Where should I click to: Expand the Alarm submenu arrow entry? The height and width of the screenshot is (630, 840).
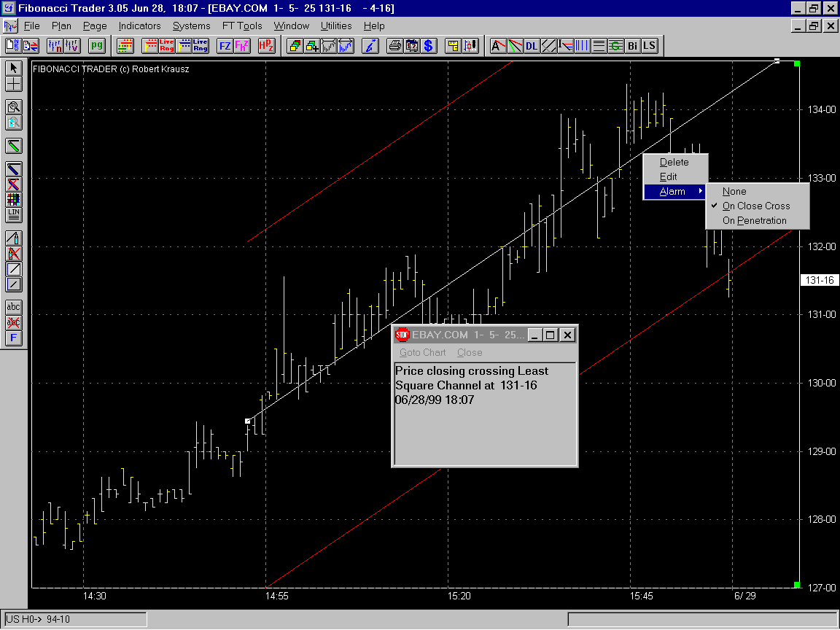[x=675, y=191]
